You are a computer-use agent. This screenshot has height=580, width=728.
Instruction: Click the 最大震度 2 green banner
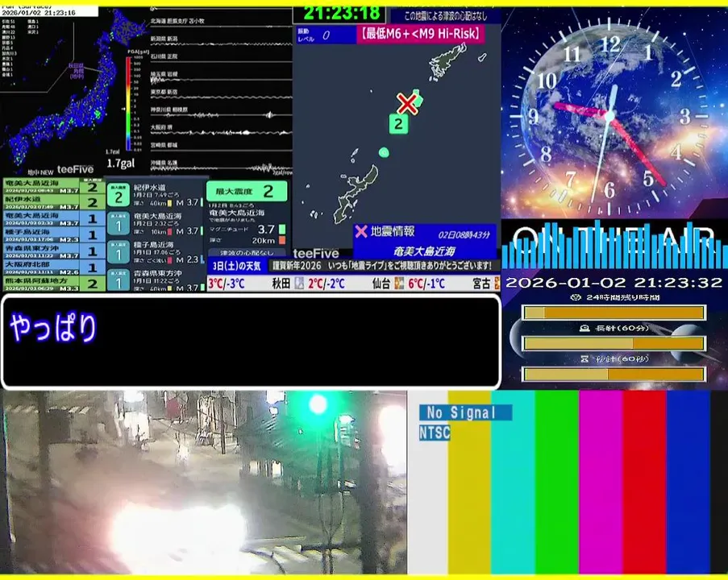tap(247, 191)
